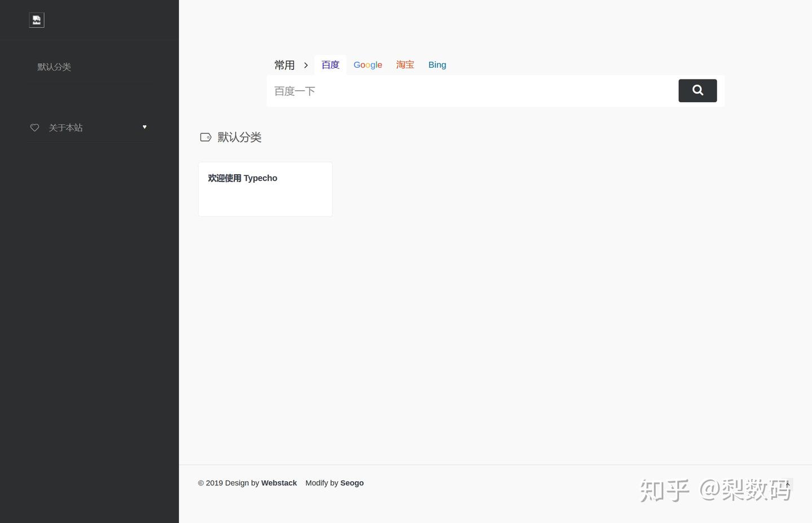Open the 常用 search category

[284, 65]
